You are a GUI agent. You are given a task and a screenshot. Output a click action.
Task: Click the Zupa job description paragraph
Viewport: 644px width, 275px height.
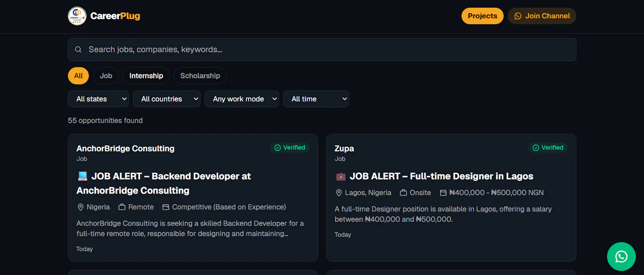tap(443, 214)
